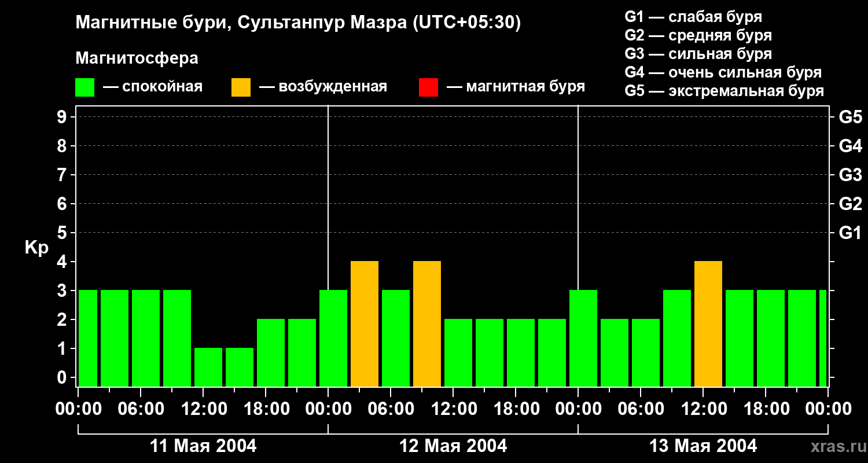Click the second orange Kp 4 bar on 12 May
The image size is (868, 463).
point(427,324)
